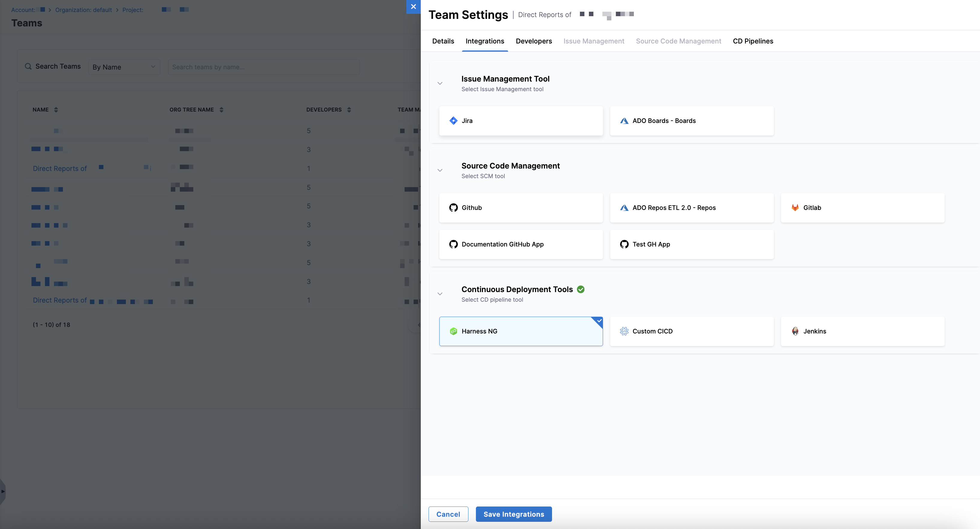Select the Jira integration icon
The height and width of the screenshot is (529, 980).
pos(453,121)
